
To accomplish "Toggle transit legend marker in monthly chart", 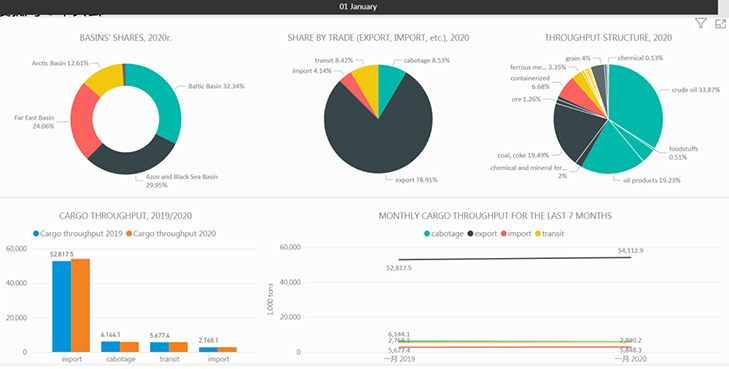I will pos(538,234).
